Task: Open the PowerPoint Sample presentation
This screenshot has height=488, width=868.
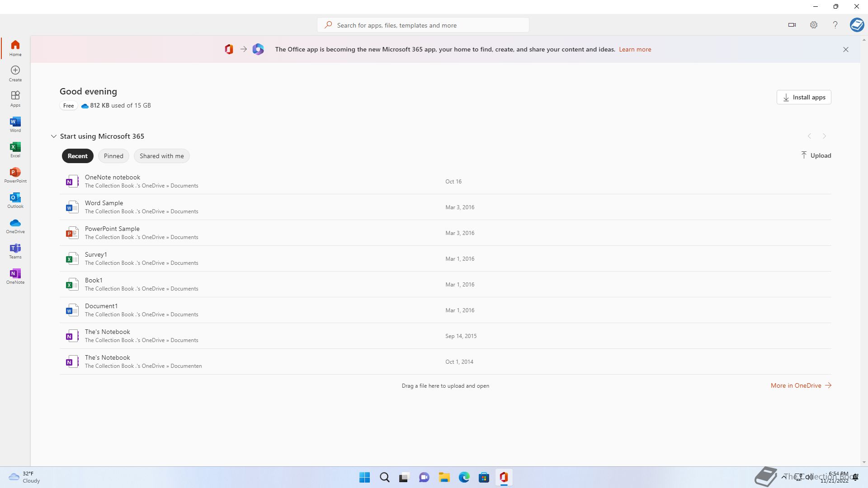Action: point(112,229)
